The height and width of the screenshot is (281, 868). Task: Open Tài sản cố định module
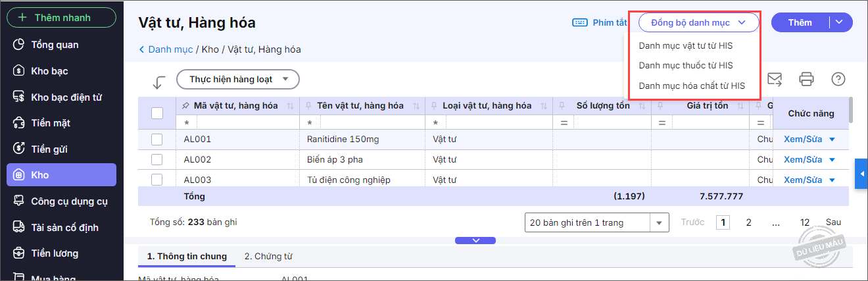[64, 228]
